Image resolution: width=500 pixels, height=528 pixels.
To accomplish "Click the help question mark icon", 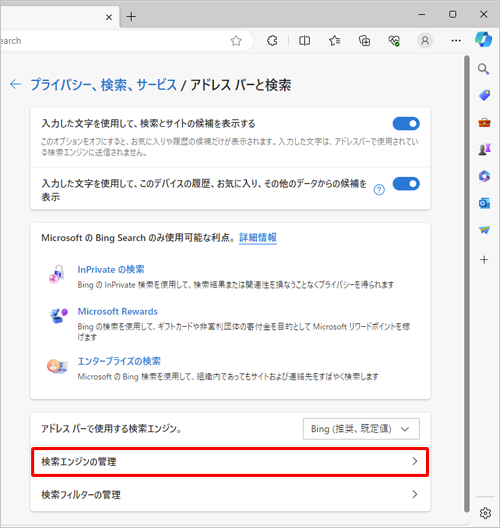I will [x=379, y=190].
